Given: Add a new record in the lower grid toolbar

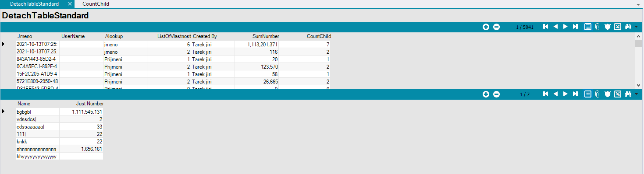Looking at the screenshot, I should pyautogui.click(x=486, y=94).
